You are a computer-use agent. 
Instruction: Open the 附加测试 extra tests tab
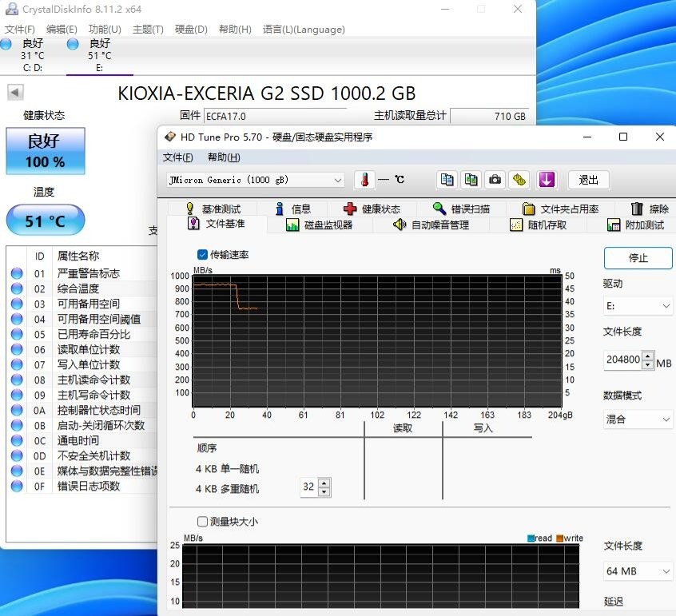coord(636,225)
